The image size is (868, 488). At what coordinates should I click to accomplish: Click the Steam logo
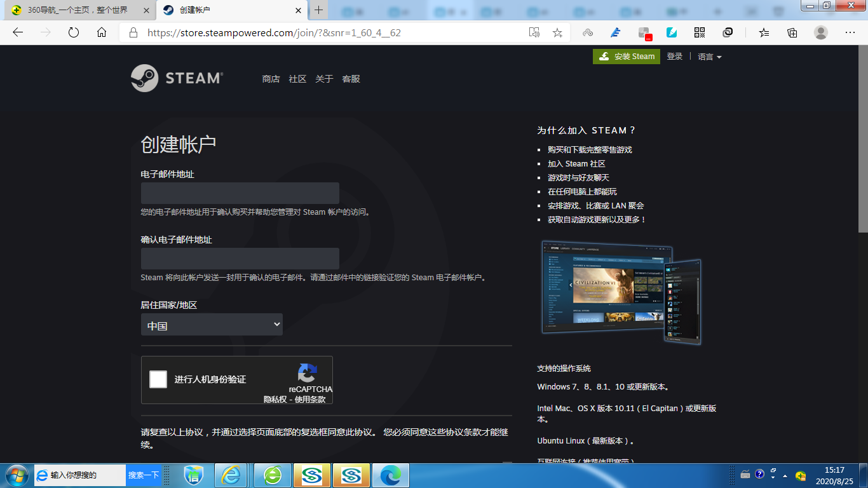(x=177, y=78)
